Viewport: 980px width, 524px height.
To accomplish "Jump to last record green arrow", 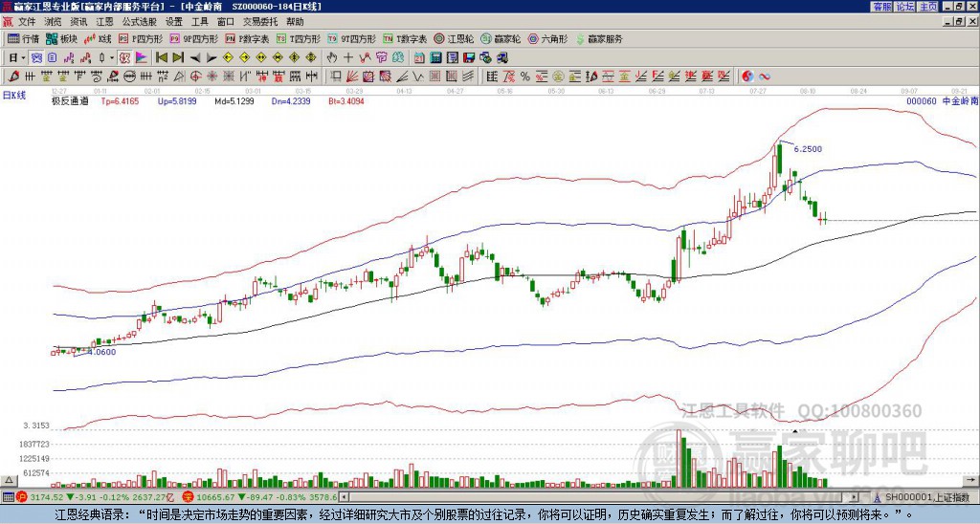I will (178, 57).
